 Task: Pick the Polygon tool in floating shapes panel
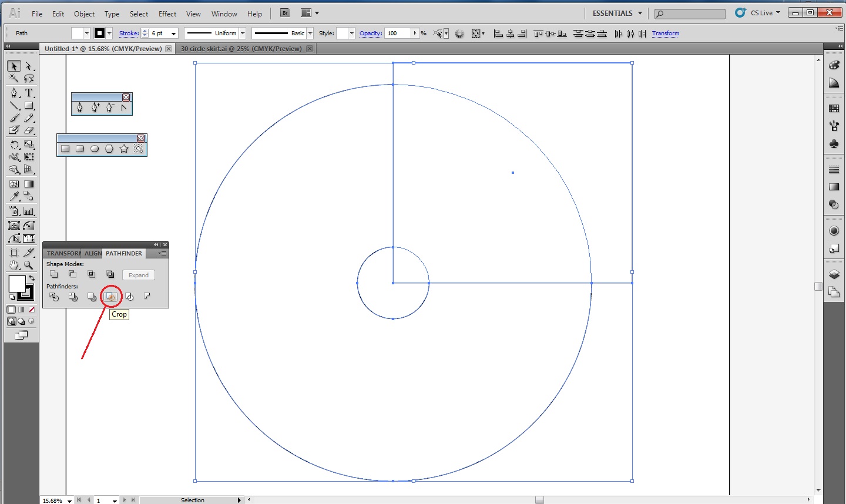[x=109, y=149]
